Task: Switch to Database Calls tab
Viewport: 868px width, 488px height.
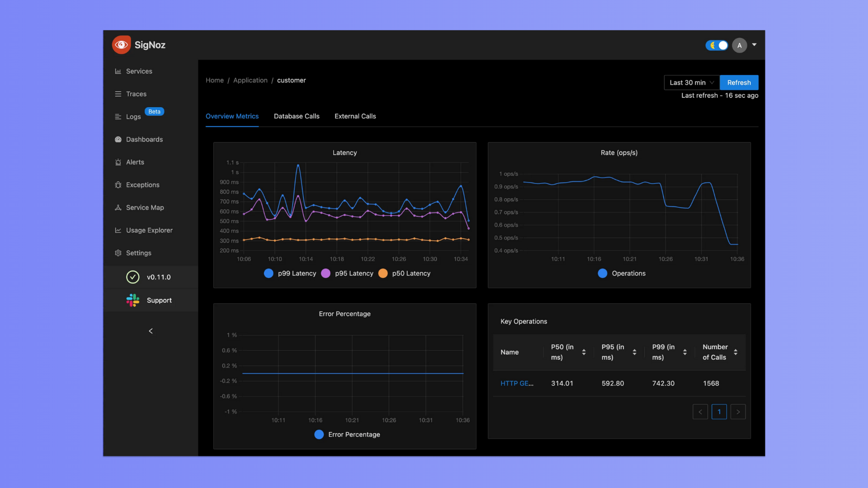Action: pos(296,116)
